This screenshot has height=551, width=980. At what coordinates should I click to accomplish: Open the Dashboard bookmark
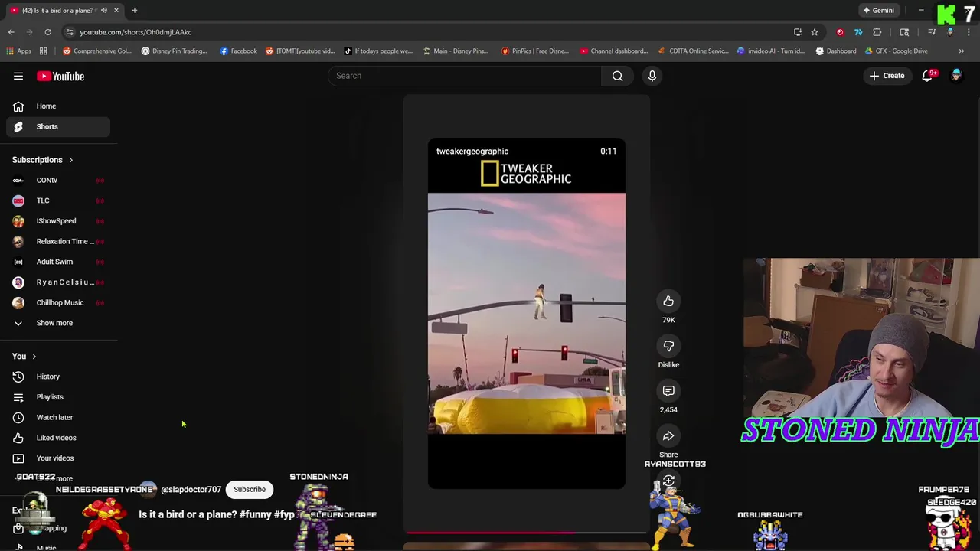click(x=836, y=51)
